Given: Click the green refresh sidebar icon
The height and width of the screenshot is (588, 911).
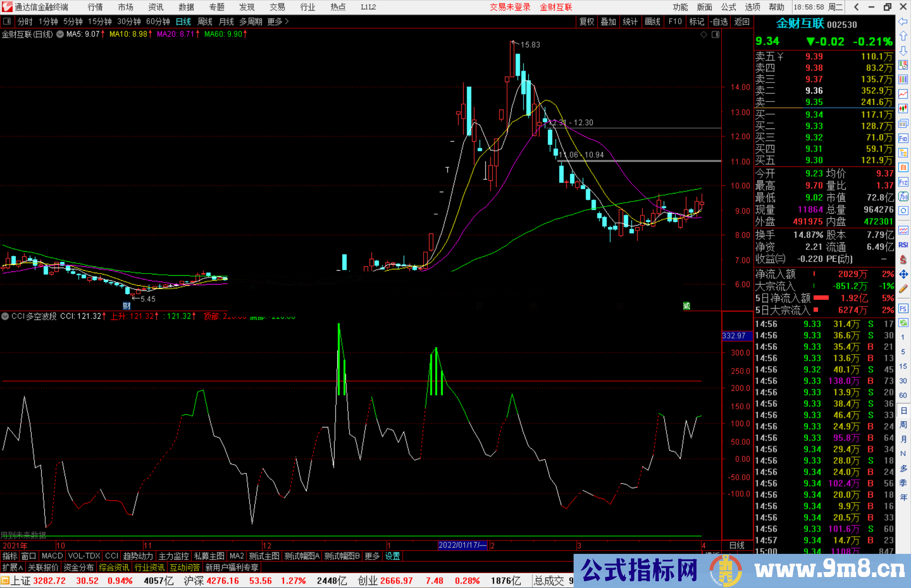Looking at the screenshot, I should pos(903,323).
